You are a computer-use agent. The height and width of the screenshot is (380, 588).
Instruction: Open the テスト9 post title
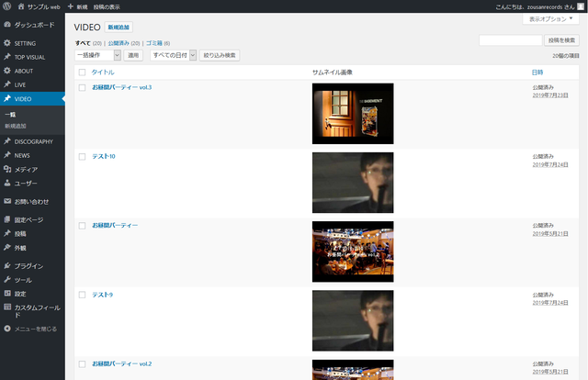pyautogui.click(x=102, y=295)
